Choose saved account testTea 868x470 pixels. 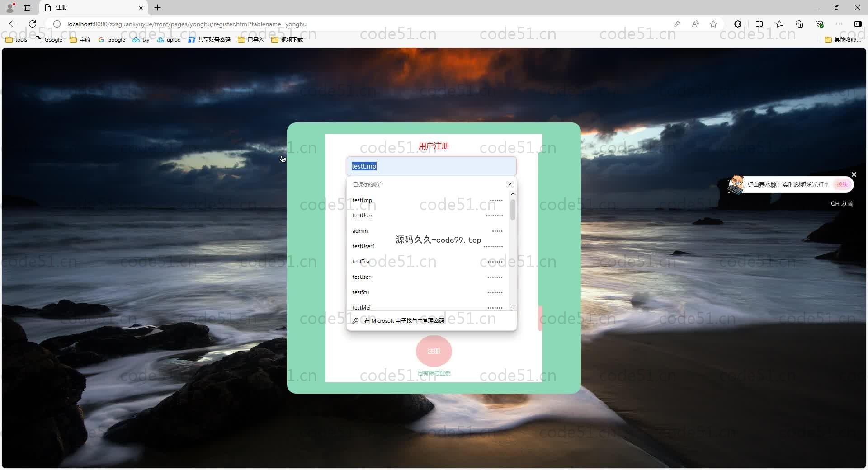click(x=428, y=262)
